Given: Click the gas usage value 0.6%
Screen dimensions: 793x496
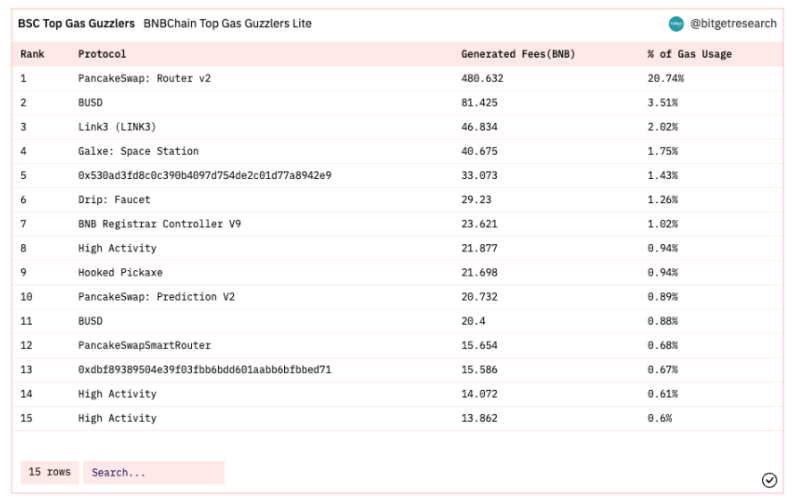Looking at the screenshot, I should [659, 418].
